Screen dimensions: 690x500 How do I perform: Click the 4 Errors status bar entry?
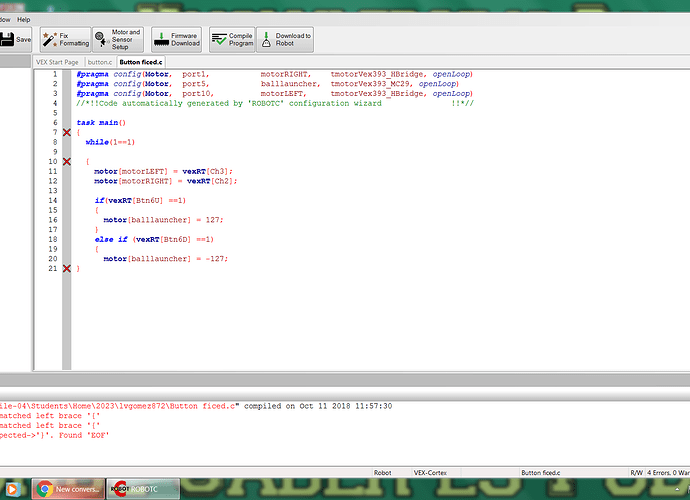coord(668,473)
